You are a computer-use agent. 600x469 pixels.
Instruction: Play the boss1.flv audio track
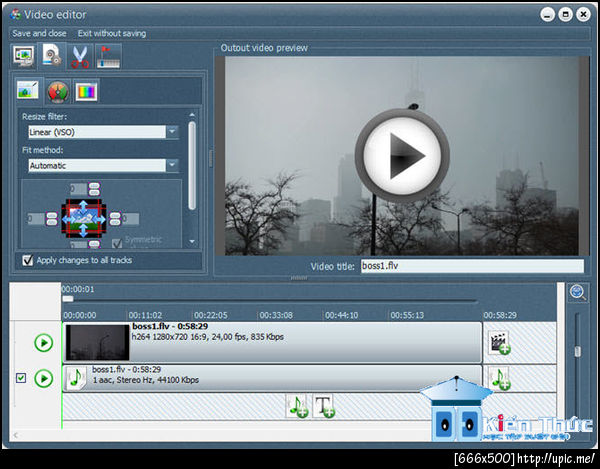click(44, 378)
